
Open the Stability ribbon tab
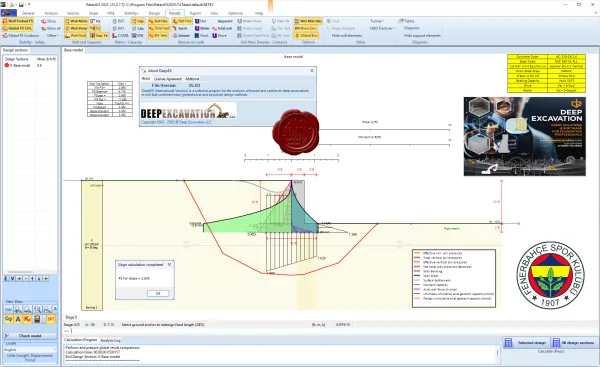pyautogui.click(x=131, y=13)
